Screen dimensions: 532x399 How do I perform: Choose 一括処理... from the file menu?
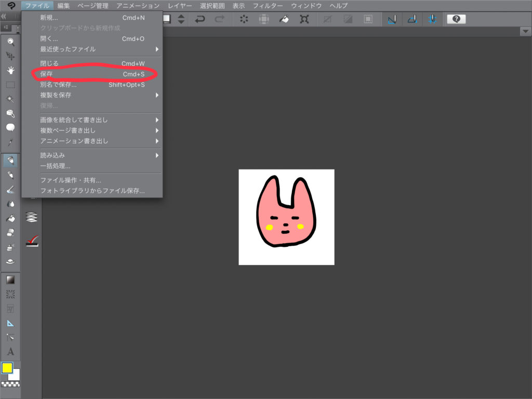92,166
